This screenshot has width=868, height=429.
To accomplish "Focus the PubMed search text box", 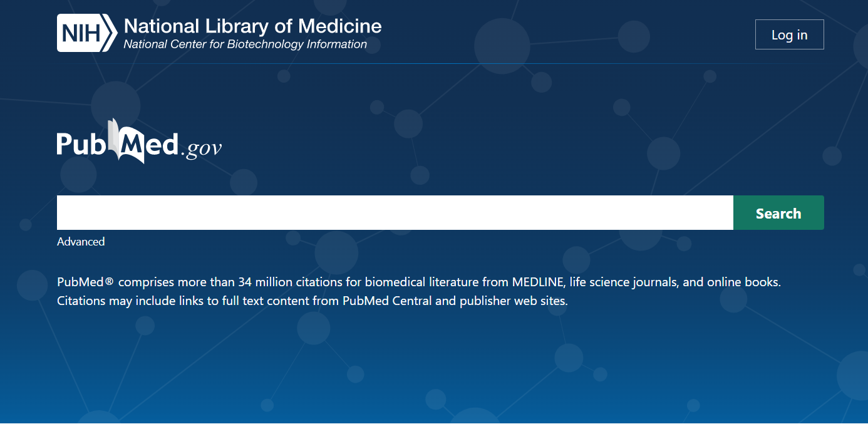I will coord(395,213).
